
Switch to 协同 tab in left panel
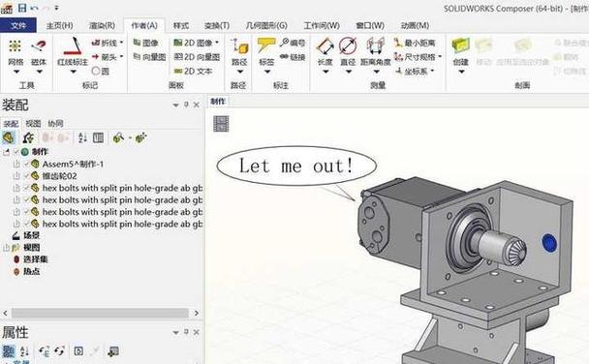pyautogui.click(x=55, y=124)
